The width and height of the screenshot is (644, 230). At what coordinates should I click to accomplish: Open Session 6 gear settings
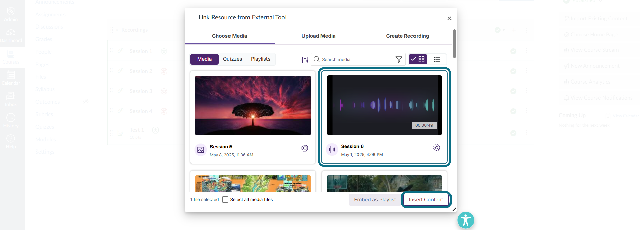[x=437, y=148]
